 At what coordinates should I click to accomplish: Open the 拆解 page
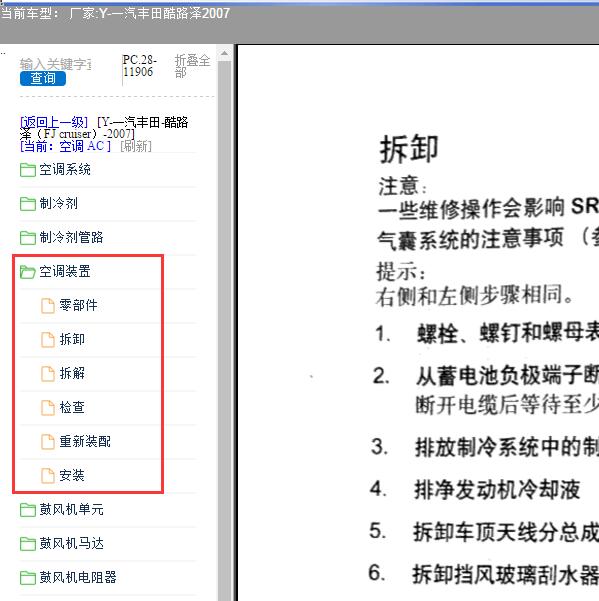pos(72,373)
